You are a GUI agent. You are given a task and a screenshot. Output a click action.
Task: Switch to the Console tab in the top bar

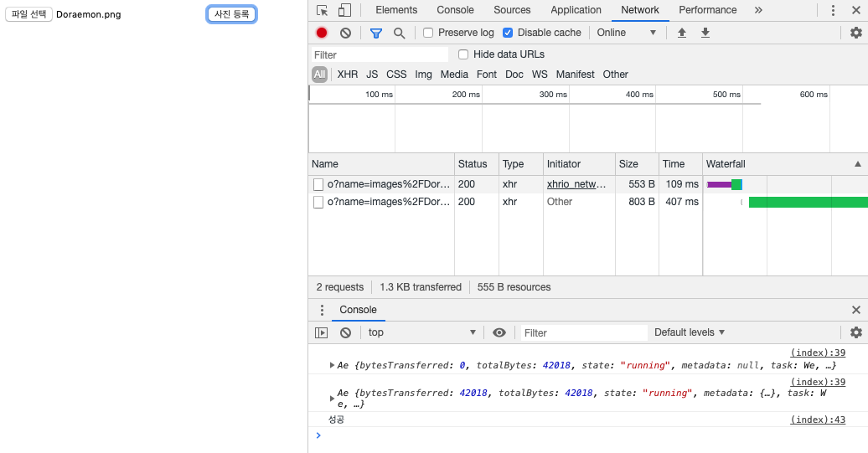(455, 10)
